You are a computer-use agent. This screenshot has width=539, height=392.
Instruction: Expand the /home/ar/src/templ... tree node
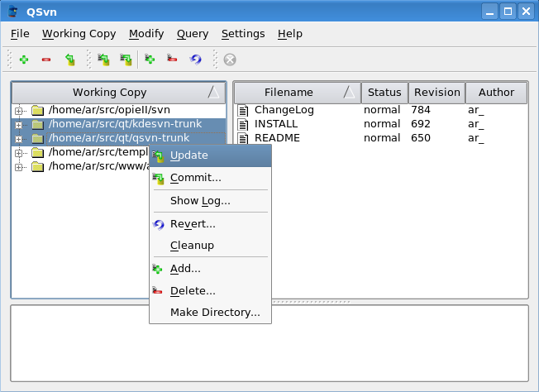point(18,153)
